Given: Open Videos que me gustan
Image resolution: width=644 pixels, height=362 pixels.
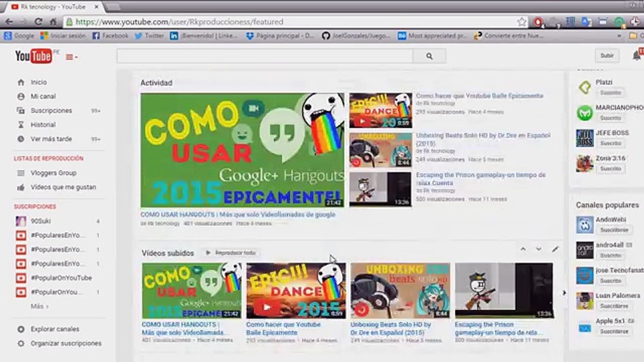Looking at the screenshot, I should coord(63,187).
